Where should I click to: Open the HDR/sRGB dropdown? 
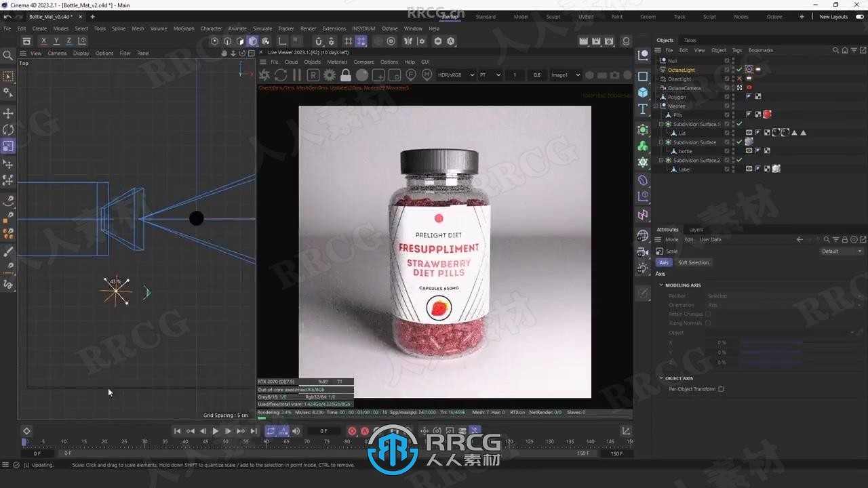pos(456,75)
